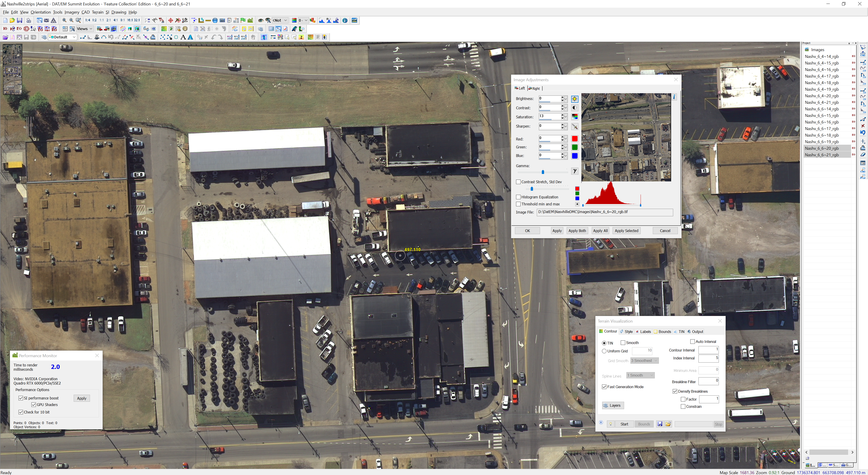
Task: Uncheck the GPU Shaders option
Action: pyautogui.click(x=34, y=405)
